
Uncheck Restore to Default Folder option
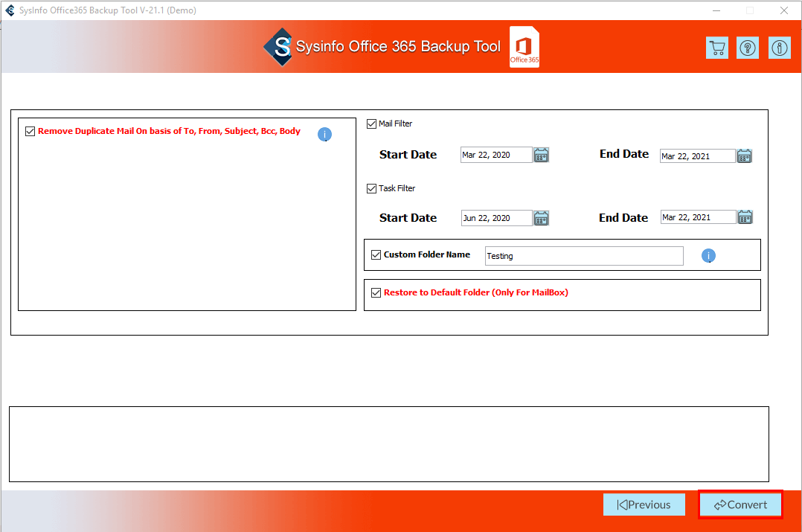tap(376, 293)
